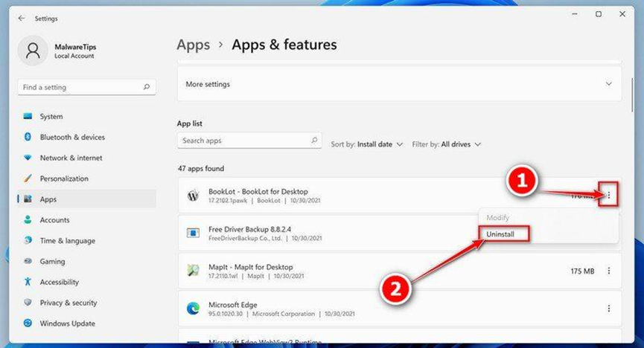644x348 pixels.
Task: Open Accounts person icon
Action: pos(28,219)
